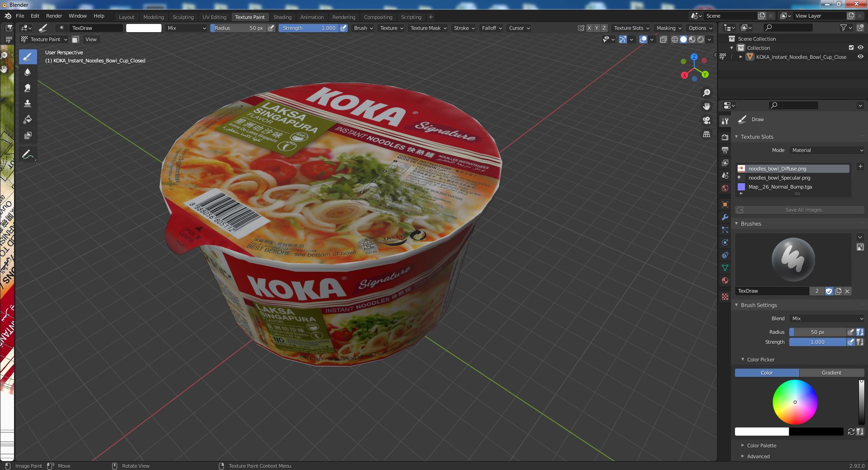Enable solid viewport shading

[x=683, y=39]
